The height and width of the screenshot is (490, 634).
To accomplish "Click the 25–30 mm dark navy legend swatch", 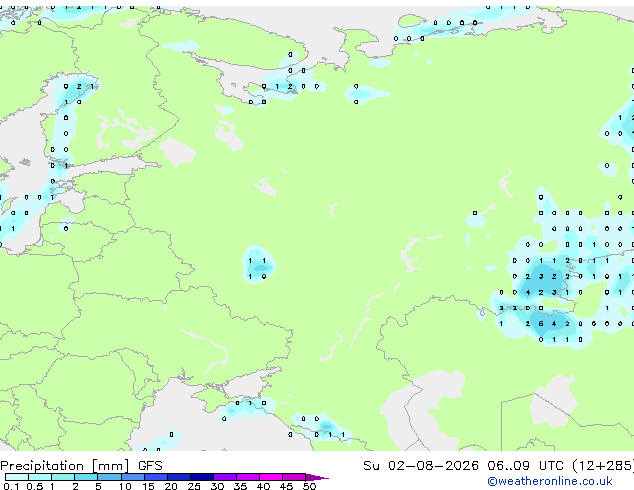I will click(202, 477).
